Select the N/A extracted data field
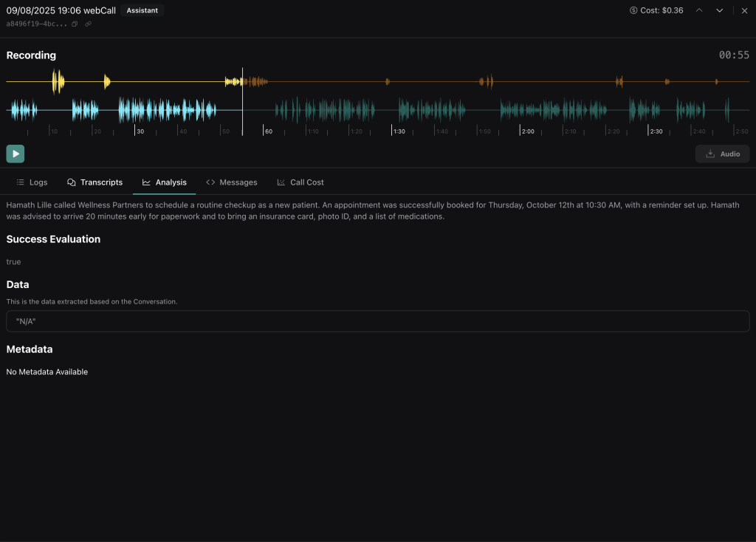 pyautogui.click(x=378, y=320)
